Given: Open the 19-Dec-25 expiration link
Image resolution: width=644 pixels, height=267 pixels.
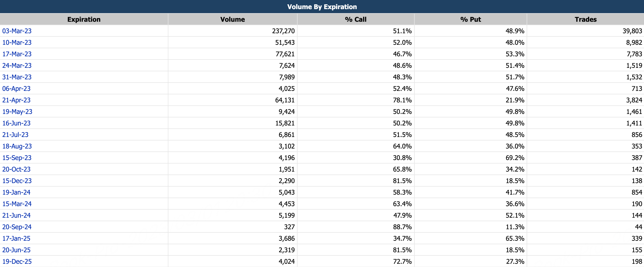Looking at the screenshot, I should click(17, 262).
